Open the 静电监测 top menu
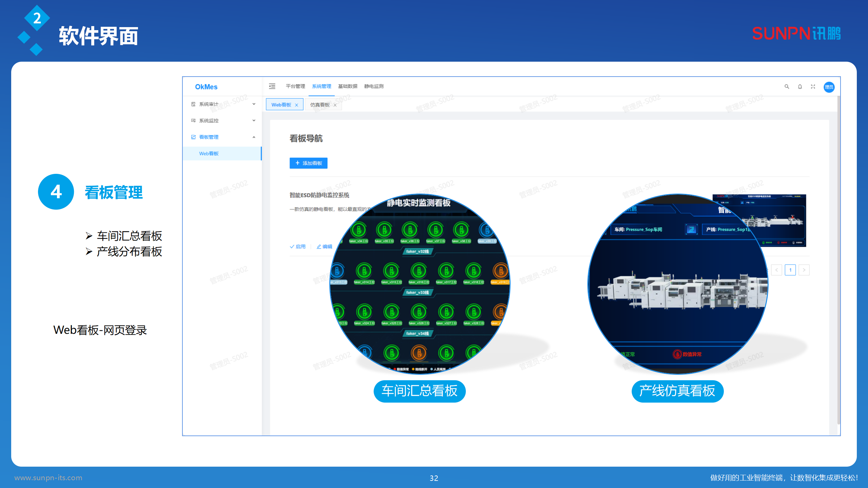 pos(374,86)
